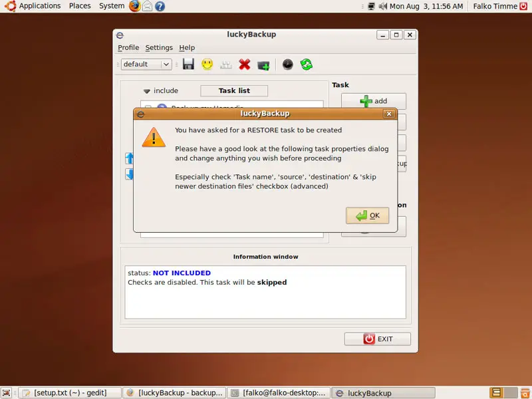
Task: Click the 'Checks are disabled' message line
Action: point(207,282)
